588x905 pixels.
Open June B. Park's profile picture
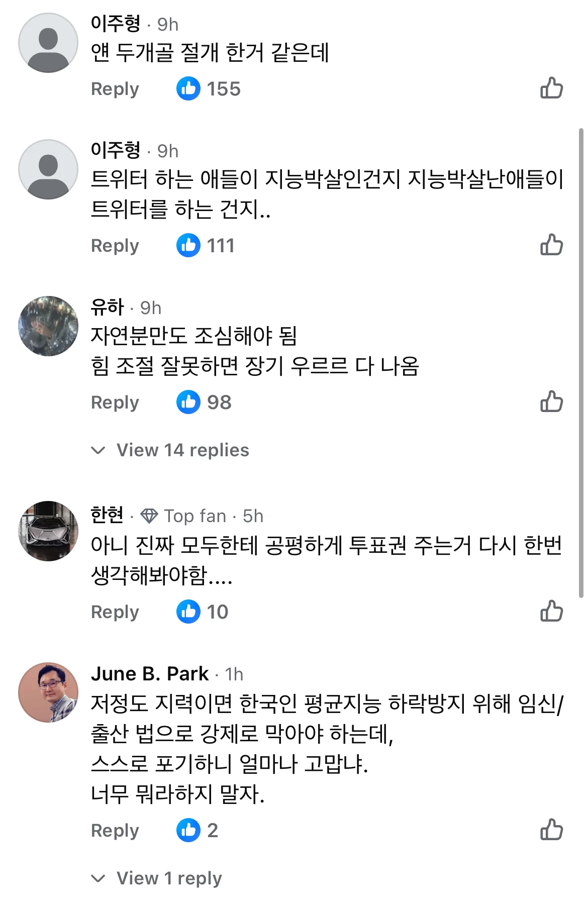48,692
